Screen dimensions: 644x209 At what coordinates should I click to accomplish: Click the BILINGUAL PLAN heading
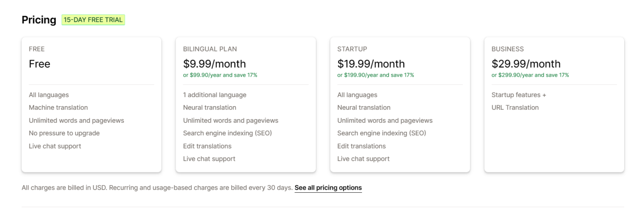210,49
